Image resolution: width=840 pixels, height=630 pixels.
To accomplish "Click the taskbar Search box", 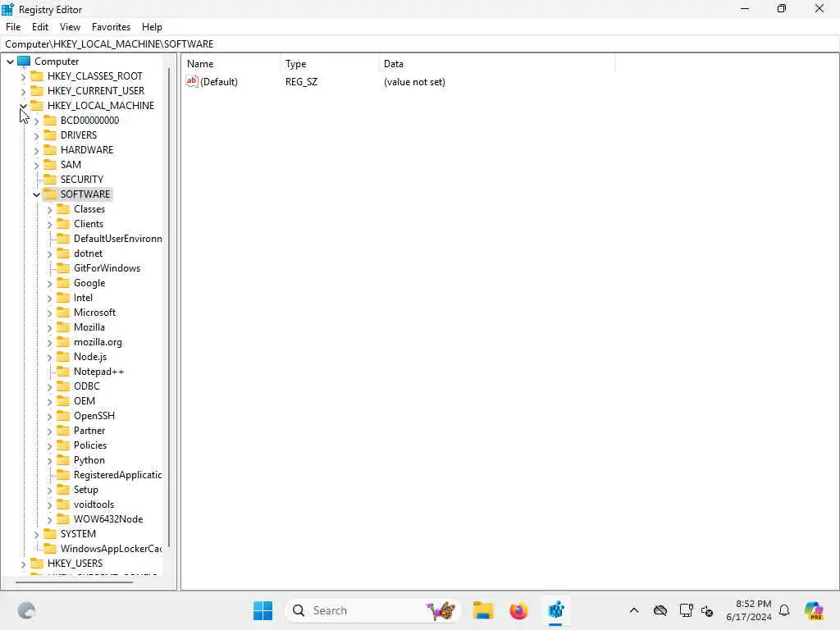I will (x=373, y=610).
